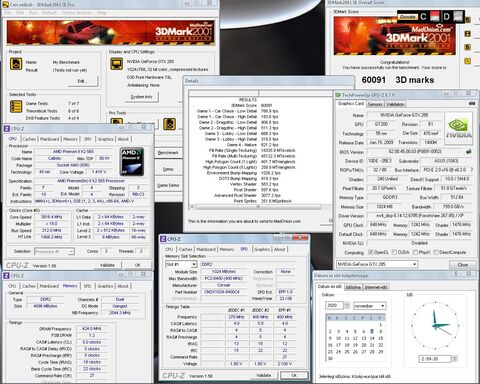Open the Slot #1 memory slot dropdown
480x384 pixels.
[x=181, y=264]
